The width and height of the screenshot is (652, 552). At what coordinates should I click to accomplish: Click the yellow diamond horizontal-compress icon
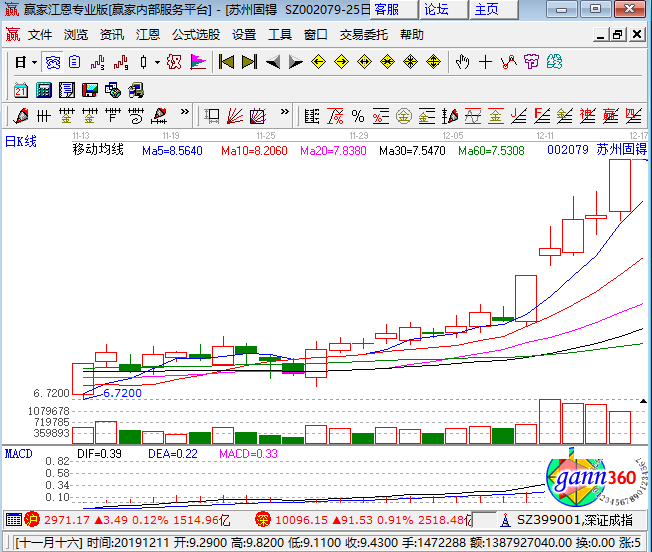[388, 62]
